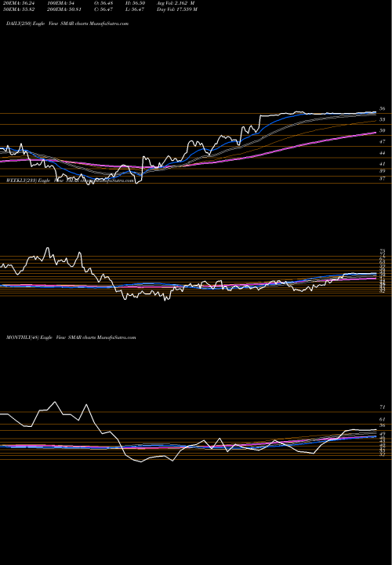Click the DAILY(250) Eagle View chart title
Image resolution: width=392 pixels, height=565 pixels.
coord(67,24)
